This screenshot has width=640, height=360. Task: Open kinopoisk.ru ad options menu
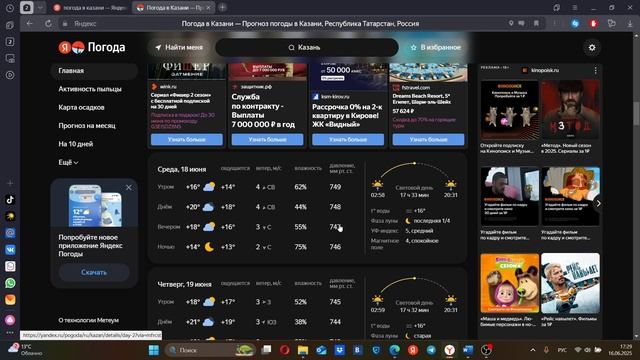click(596, 71)
